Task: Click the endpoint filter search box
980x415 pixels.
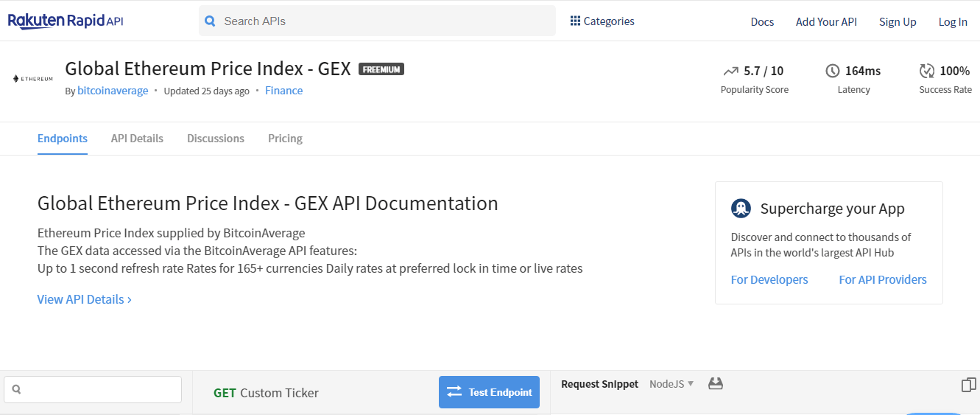Action: tap(93, 389)
